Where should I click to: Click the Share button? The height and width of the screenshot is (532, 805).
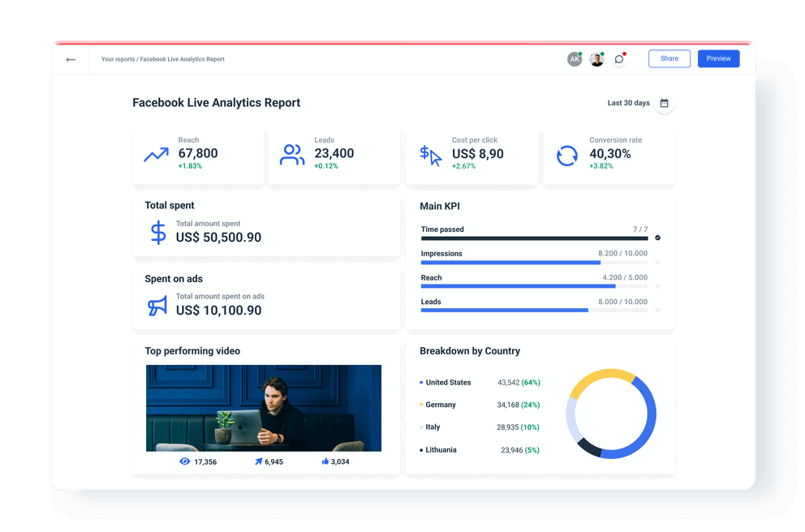pos(669,58)
